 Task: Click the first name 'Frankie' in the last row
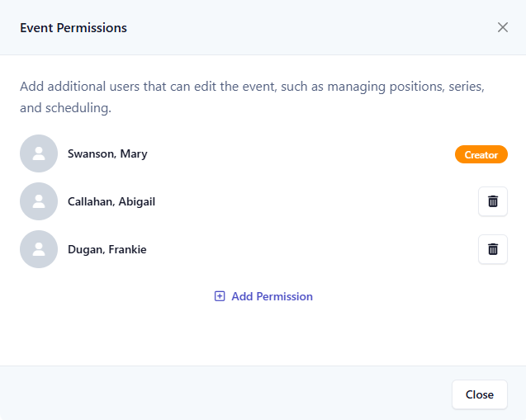(x=127, y=249)
